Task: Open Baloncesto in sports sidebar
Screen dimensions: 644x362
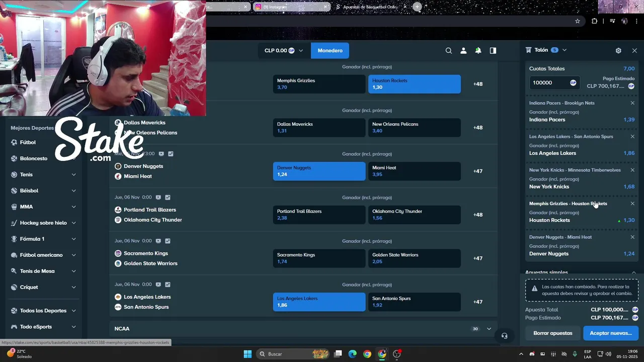Action: [x=33, y=158]
